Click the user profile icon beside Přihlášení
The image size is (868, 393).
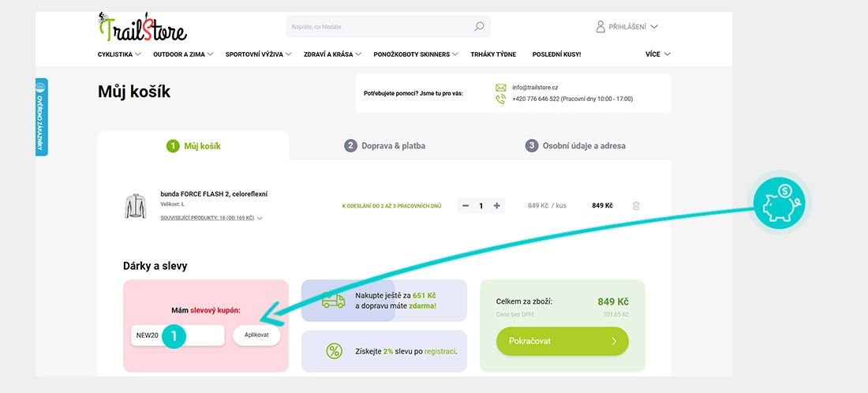[600, 27]
